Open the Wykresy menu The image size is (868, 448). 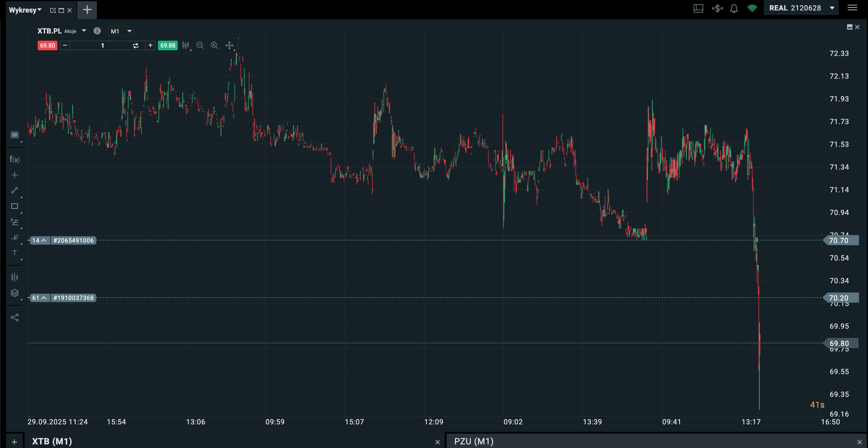(x=25, y=10)
